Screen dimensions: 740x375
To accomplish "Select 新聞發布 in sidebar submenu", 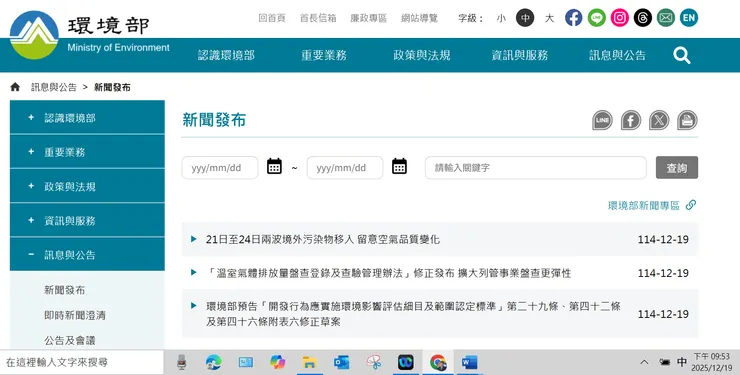I will (x=65, y=290).
